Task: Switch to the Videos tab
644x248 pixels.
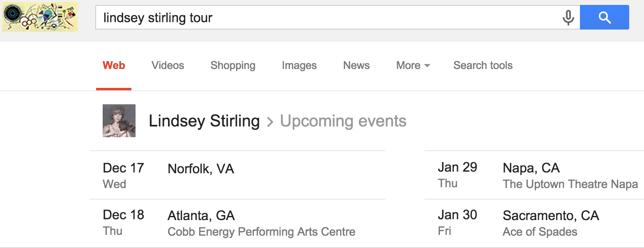Action: (x=168, y=65)
